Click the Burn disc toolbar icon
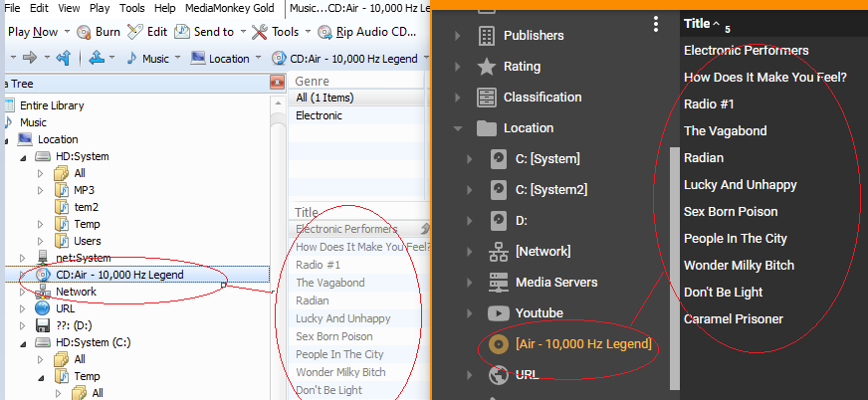This screenshot has height=400, width=868. (x=84, y=32)
